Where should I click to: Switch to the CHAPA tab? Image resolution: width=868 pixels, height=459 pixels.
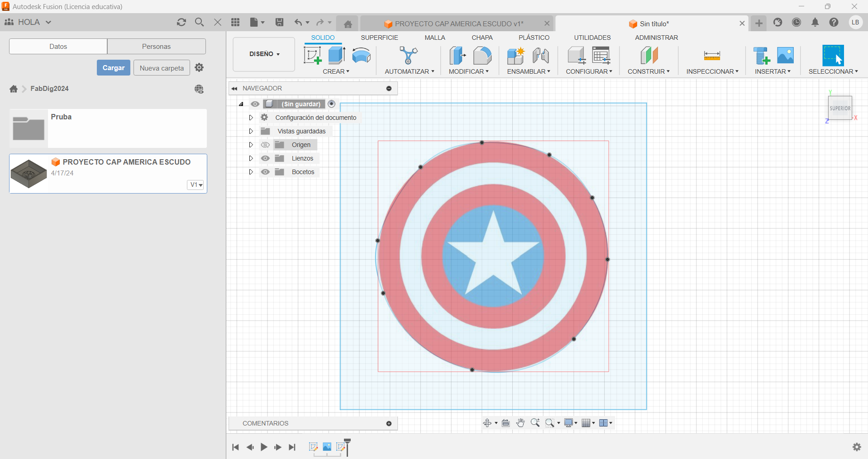(x=482, y=38)
